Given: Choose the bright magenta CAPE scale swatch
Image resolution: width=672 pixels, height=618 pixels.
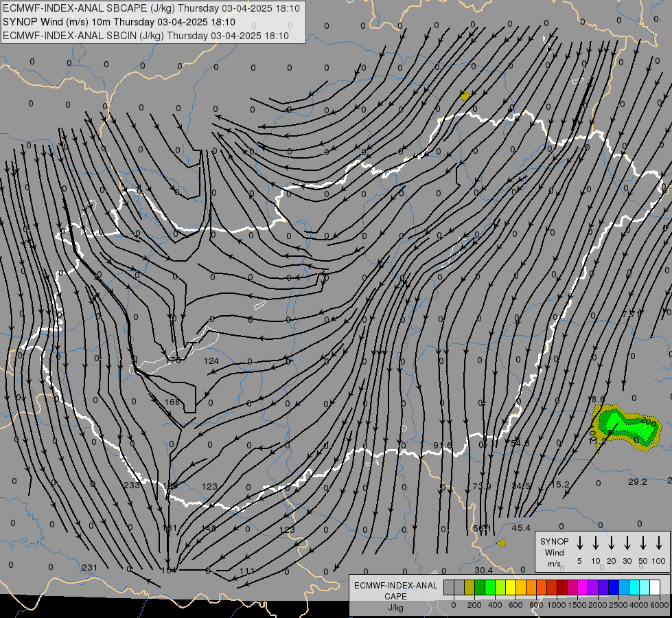Looking at the screenshot, I should pos(583,588).
